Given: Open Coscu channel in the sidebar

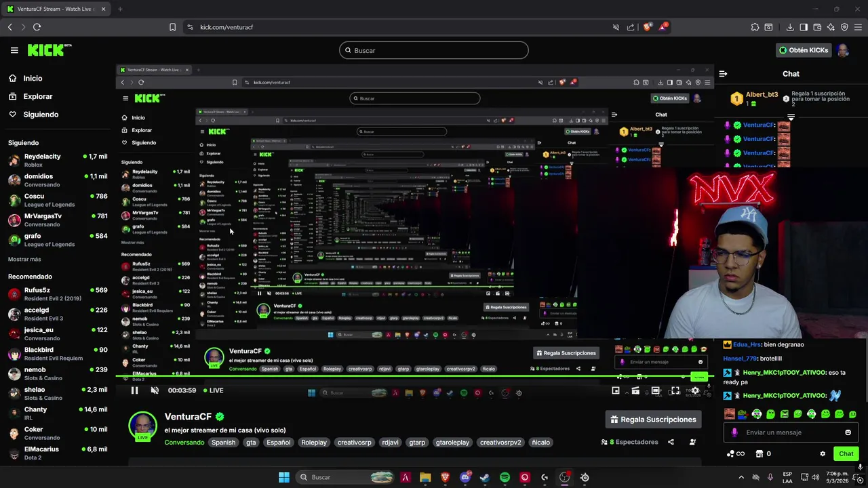Looking at the screenshot, I should 57,200.
